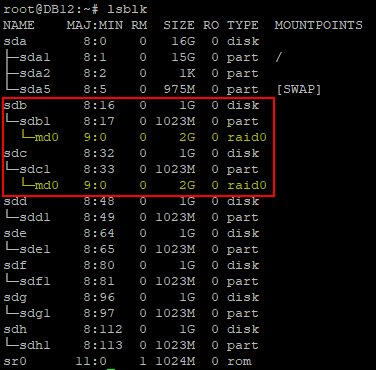
Task: Click the 8:96 device number
Action: (99, 297)
